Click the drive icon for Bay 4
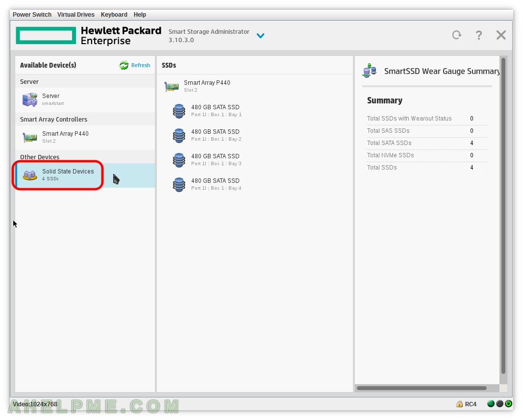Image resolution: width=523 pixels, height=420 pixels. 179,184
